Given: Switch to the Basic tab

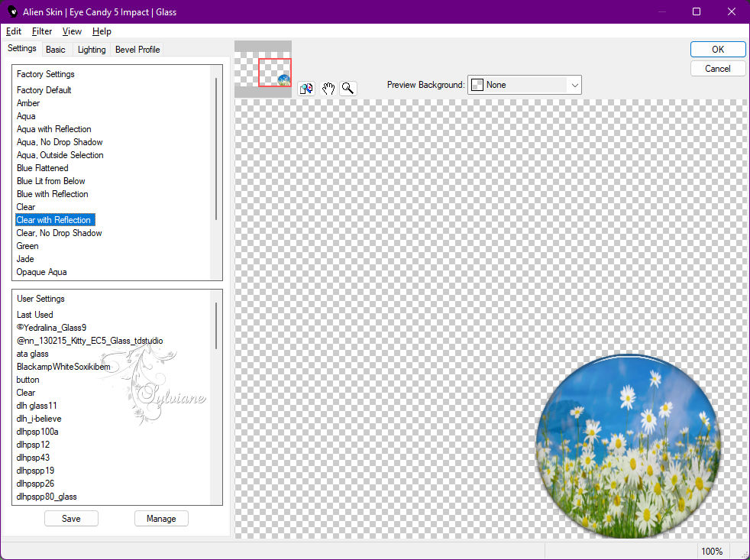Looking at the screenshot, I should pyautogui.click(x=56, y=50).
